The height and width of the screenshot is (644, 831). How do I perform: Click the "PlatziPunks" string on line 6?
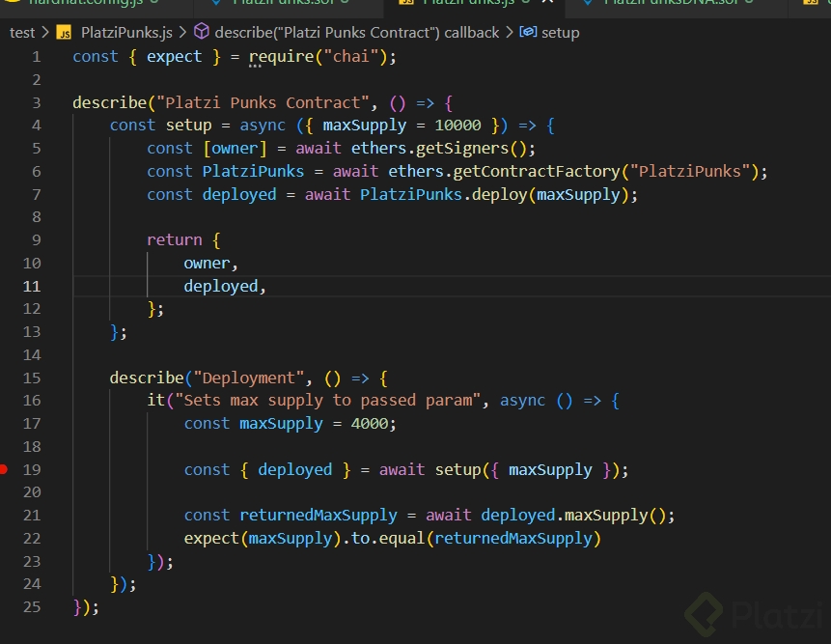click(x=689, y=172)
